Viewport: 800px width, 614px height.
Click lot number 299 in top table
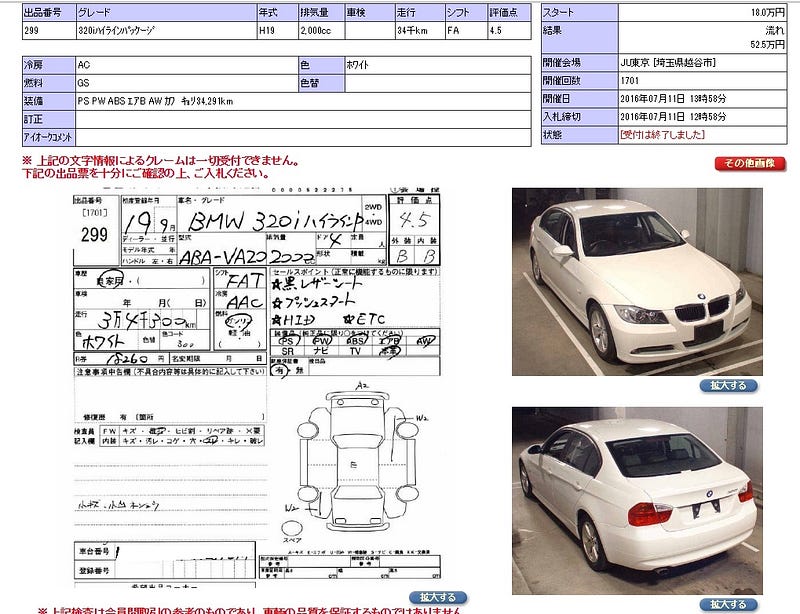tap(31, 31)
